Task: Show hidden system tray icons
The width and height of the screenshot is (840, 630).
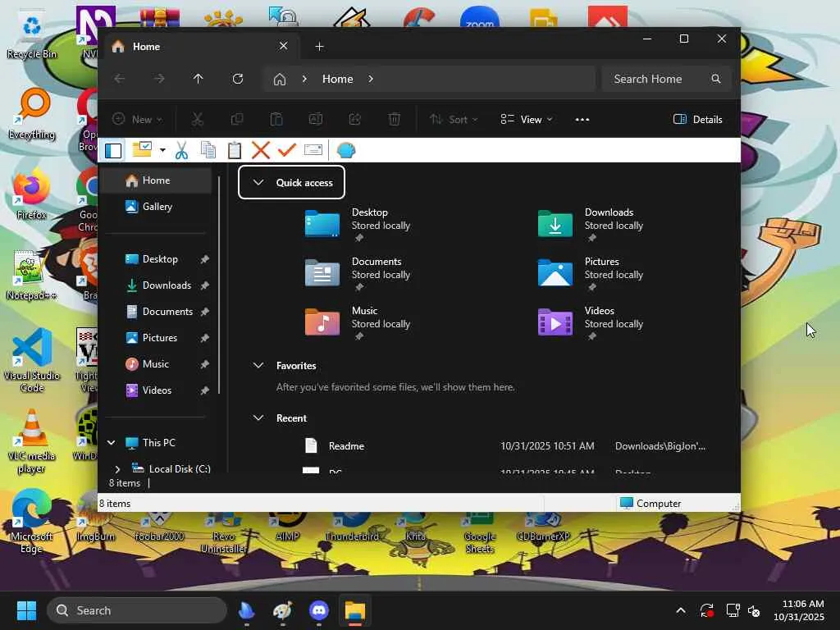Action: [x=681, y=610]
